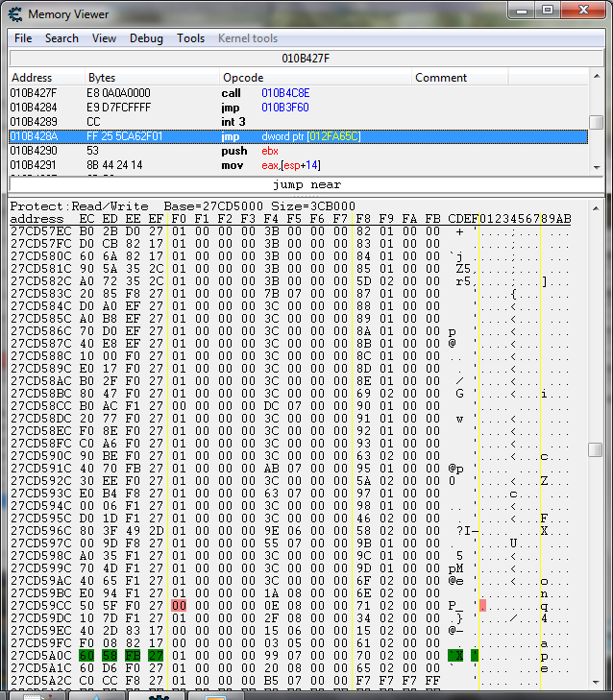The image size is (613, 700).
Task: Minimize the Memory Viewer window
Action: [x=522, y=11]
